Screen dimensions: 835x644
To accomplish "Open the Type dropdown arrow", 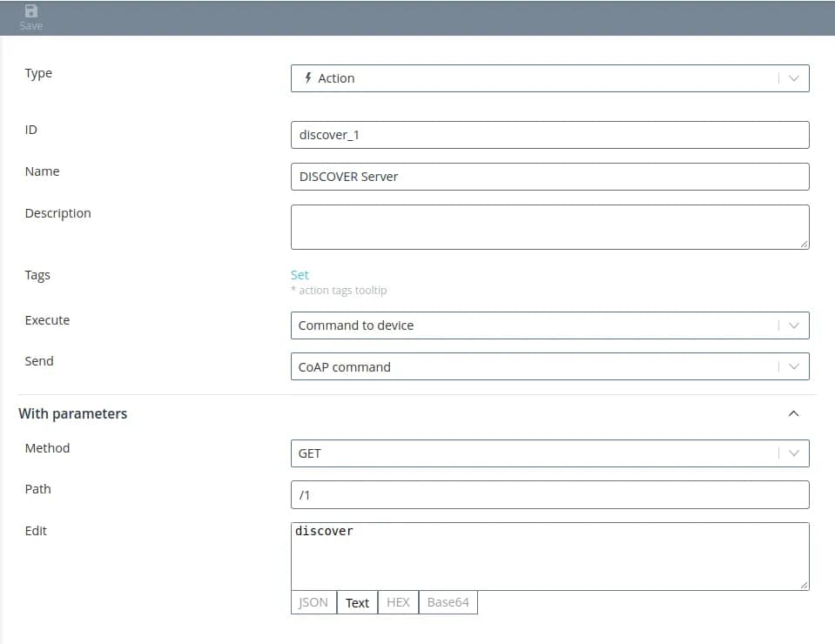I will coord(793,78).
